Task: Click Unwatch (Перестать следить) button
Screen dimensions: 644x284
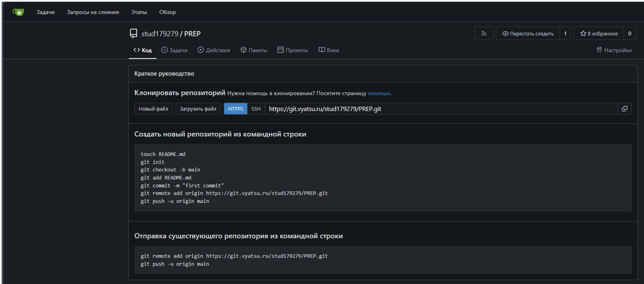Action: pos(528,34)
